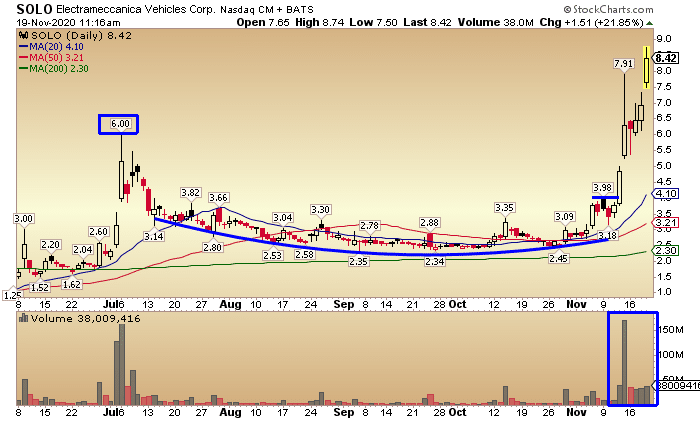Click the 19-Nov-2020 11:16am timestamp
The image size is (700, 421).
click(x=68, y=22)
